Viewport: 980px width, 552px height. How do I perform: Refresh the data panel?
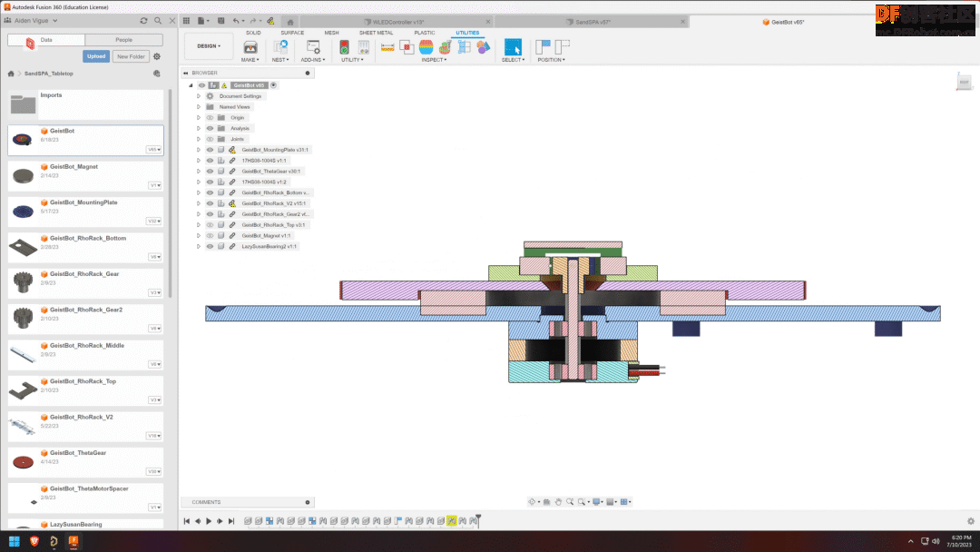[x=143, y=21]
